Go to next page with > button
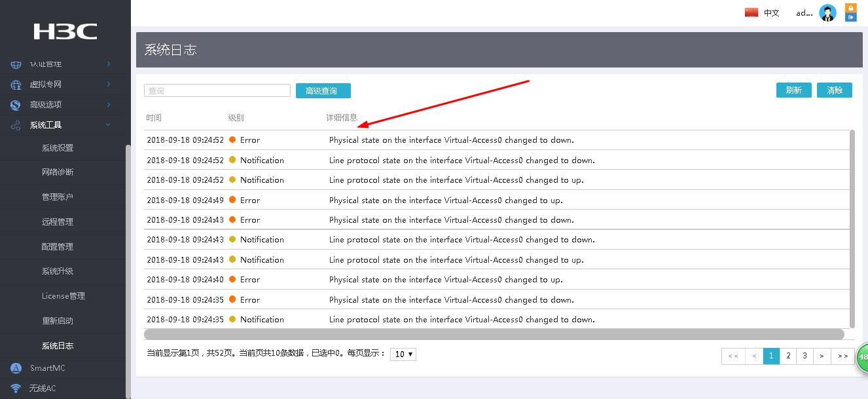 point(822,356)
